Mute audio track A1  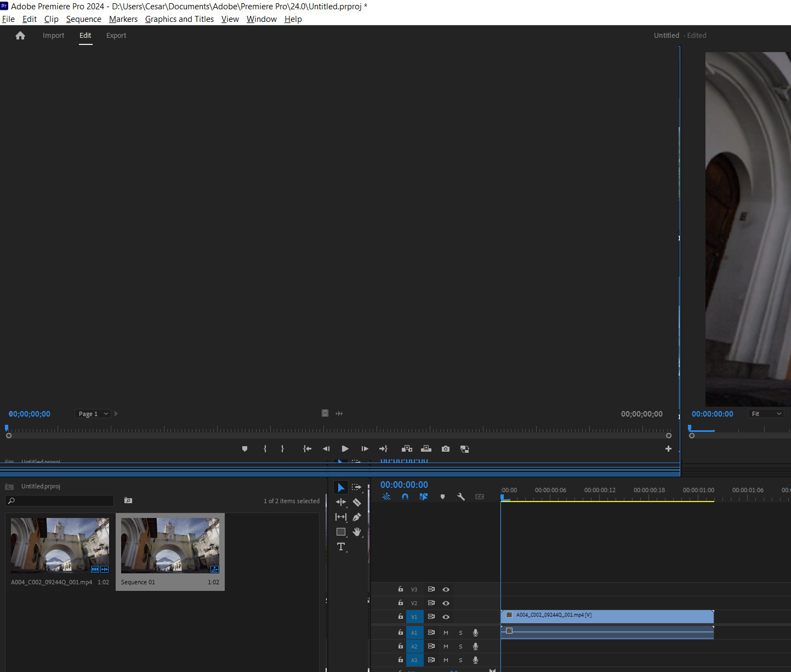[446, 632]
